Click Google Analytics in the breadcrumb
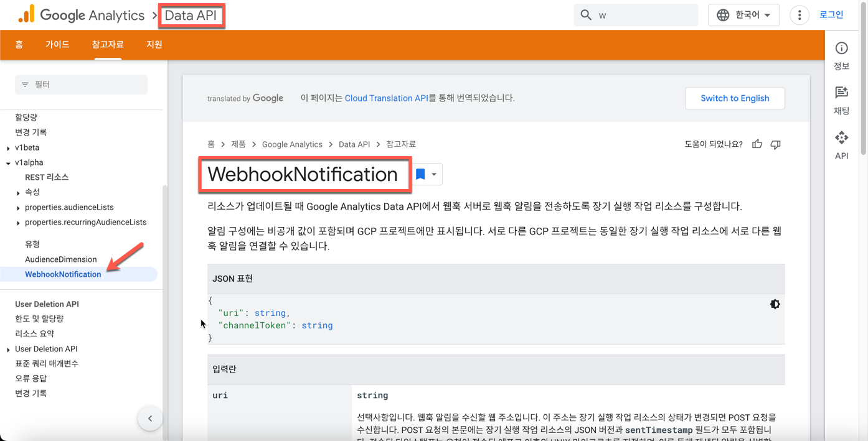The image size is (868, 441). pos(292,144)
